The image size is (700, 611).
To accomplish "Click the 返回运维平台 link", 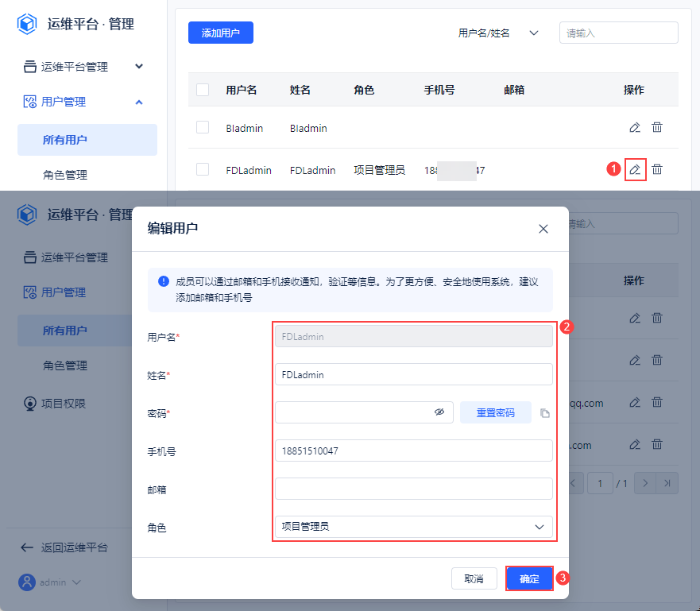I will [x=75, y=547].
